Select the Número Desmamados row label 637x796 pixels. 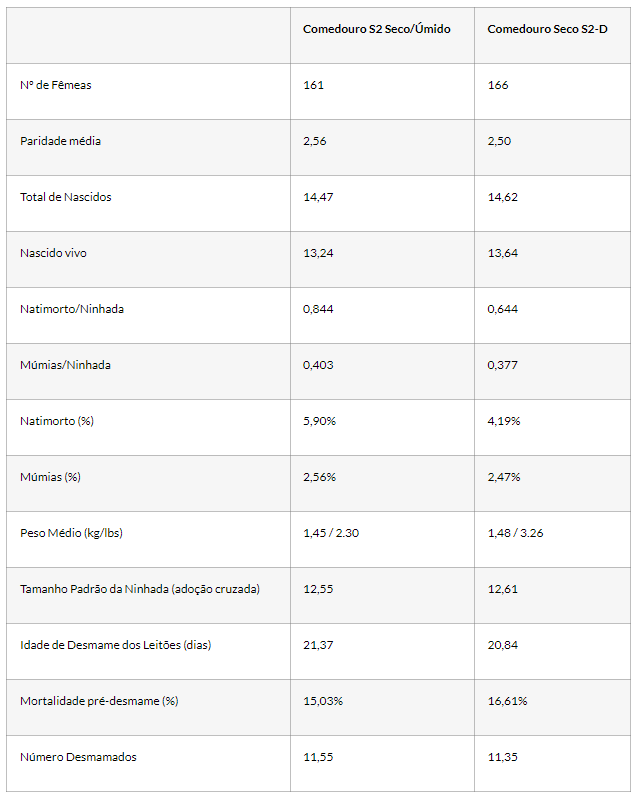pyautogui.click(x=78, y=757)
